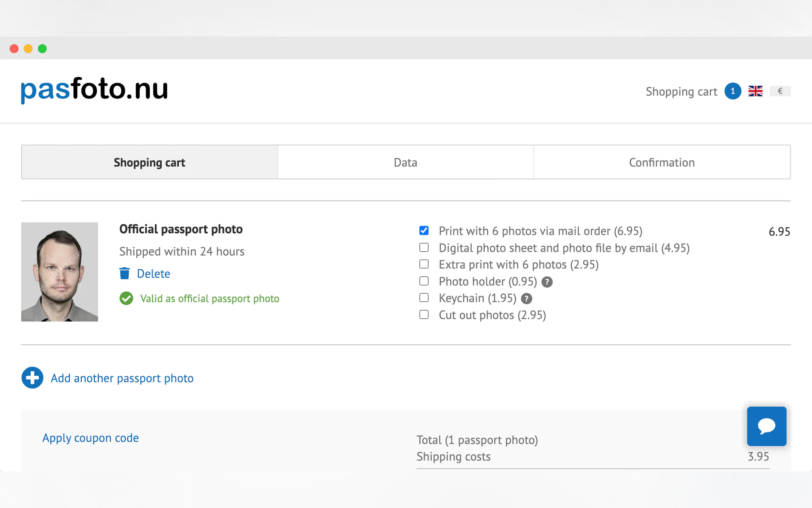Enable Digital photo sheet by email
The height and width of the screenshot is (508, 812).
point(424,248)
